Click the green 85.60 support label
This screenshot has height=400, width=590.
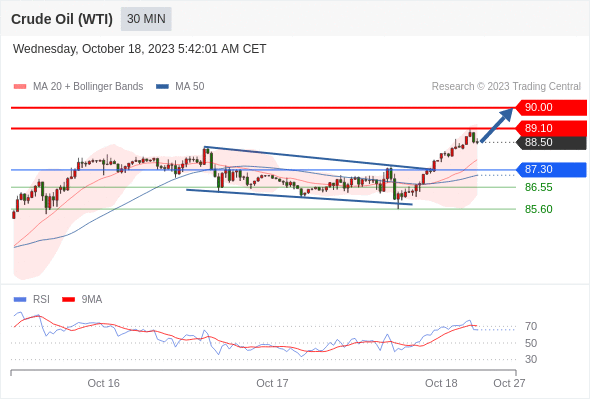point(538,209)
